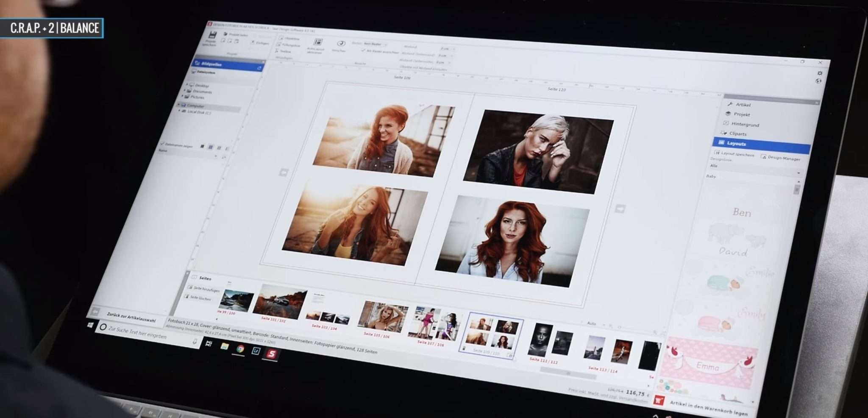Open the Design-Manager
Image resolution: width=868 pixels, height=418 pixels.
[x=782, y=158]
